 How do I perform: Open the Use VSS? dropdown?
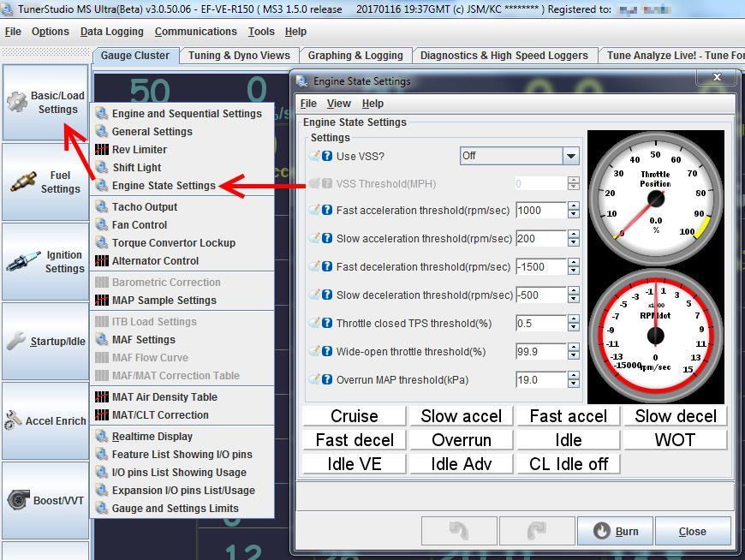519,156
